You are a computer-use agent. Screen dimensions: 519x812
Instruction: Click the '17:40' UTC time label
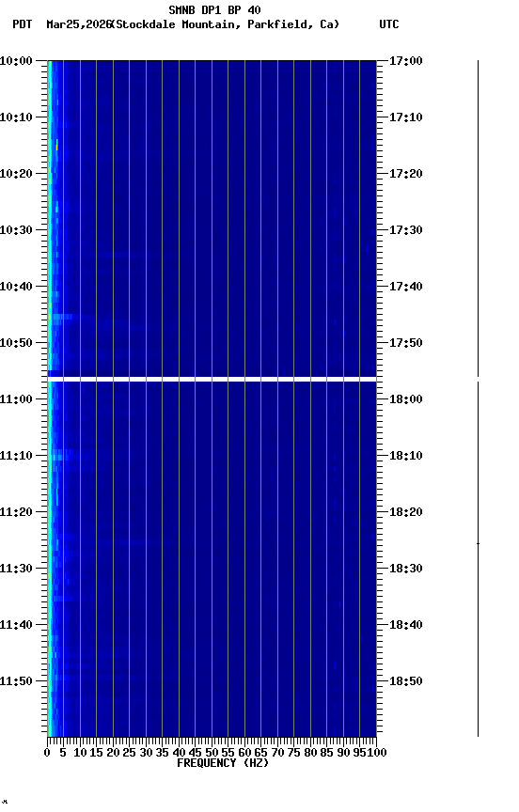point(406,287)
